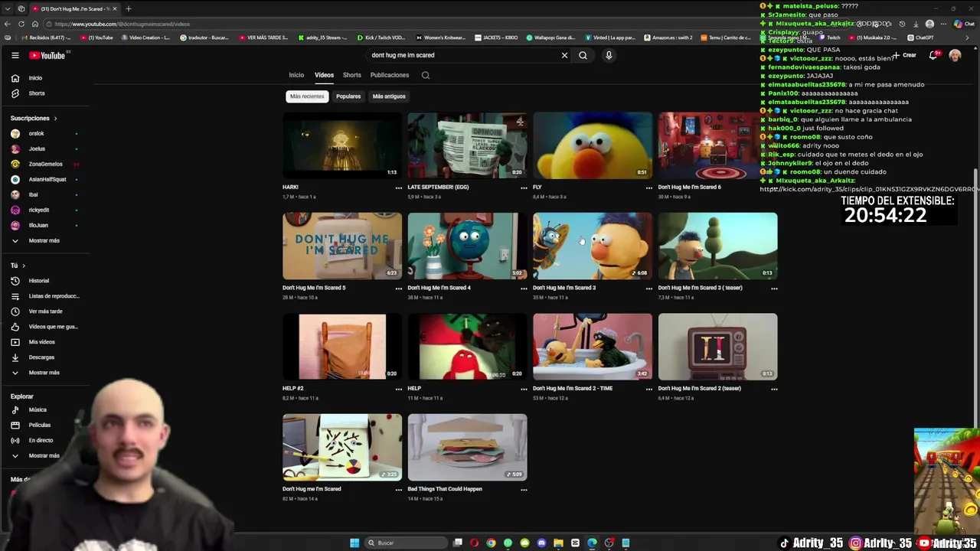This screenshot has height=551, width=980.
Task: Close the Don't Hug Me I'm Scared browser tab
Action: point(114,8)
